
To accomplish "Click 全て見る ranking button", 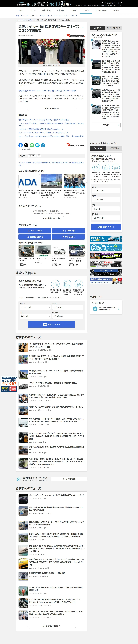I will click(106, 125).
